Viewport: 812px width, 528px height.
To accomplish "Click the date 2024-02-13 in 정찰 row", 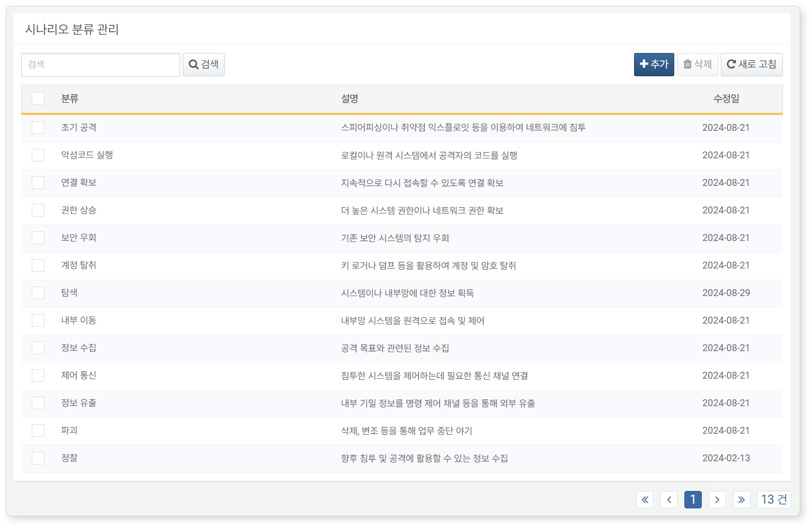I will [726, 458].
